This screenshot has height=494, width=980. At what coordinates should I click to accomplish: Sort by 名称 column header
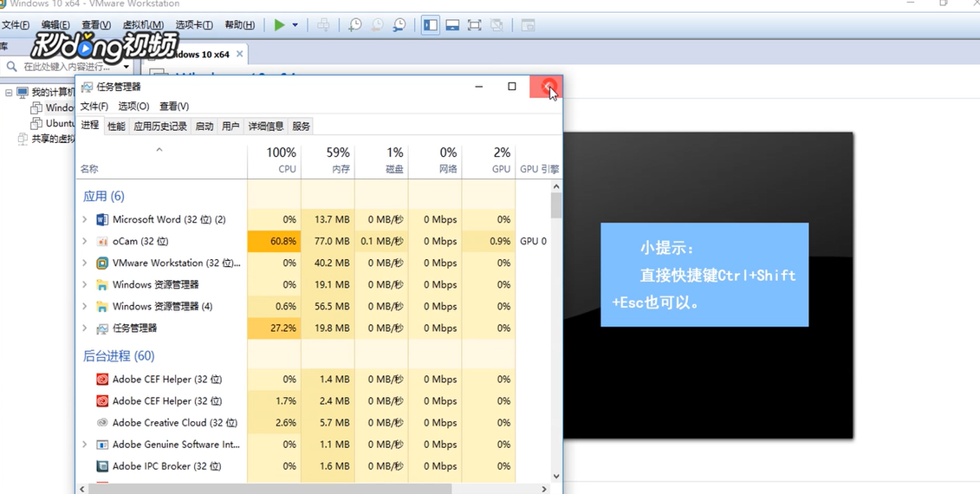[x=162, y=160]
